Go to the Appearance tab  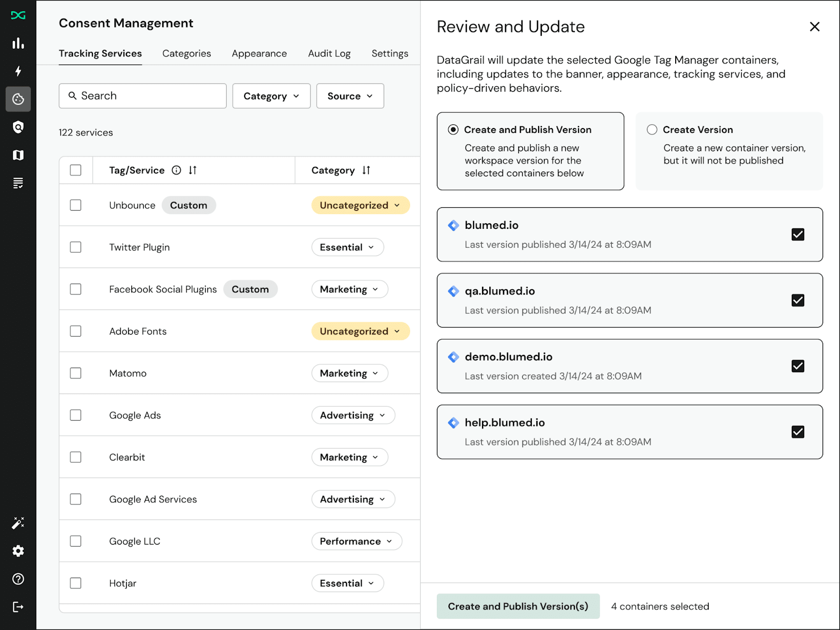tap(259, 54)
